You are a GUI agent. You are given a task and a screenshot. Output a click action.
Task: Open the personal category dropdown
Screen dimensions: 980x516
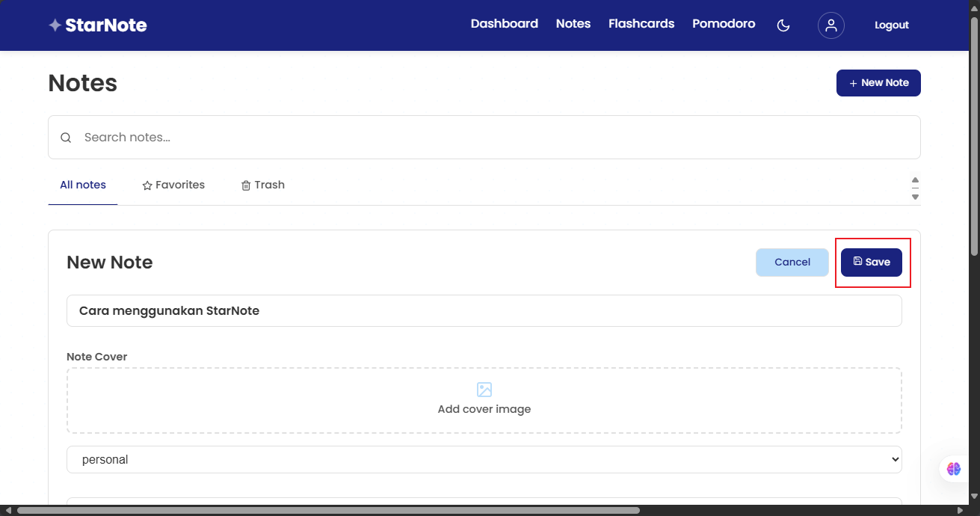pyautogui.click(x=484, y=459)
